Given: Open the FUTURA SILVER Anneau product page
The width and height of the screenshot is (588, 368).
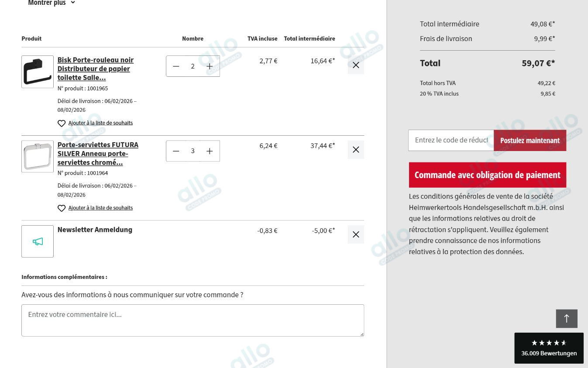Looking at the screenshot, I should 98,153.
